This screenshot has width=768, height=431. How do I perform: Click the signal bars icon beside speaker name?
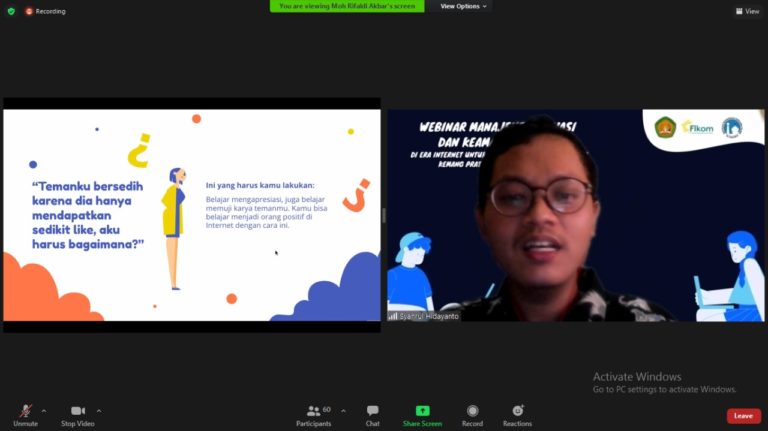point(393,316)
